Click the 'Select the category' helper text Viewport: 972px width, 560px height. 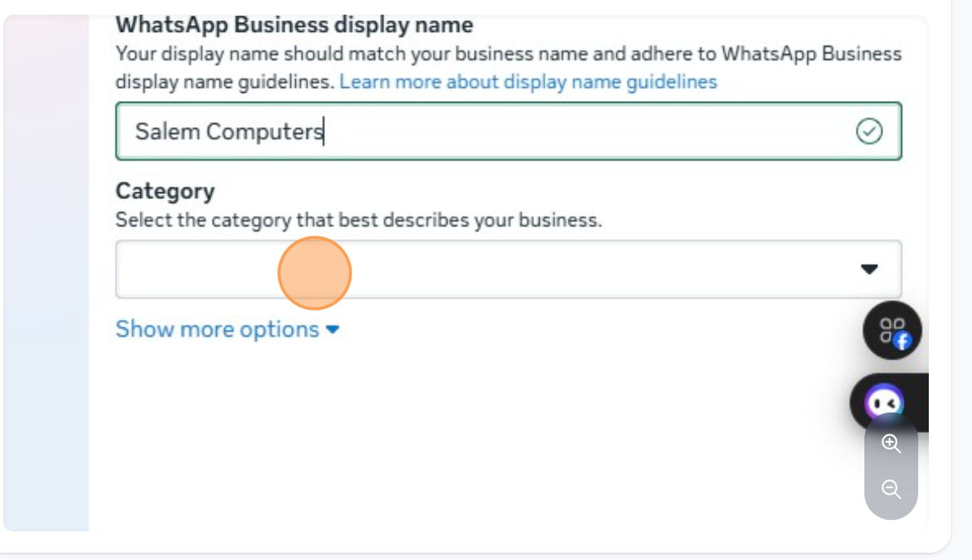(358, 220)
